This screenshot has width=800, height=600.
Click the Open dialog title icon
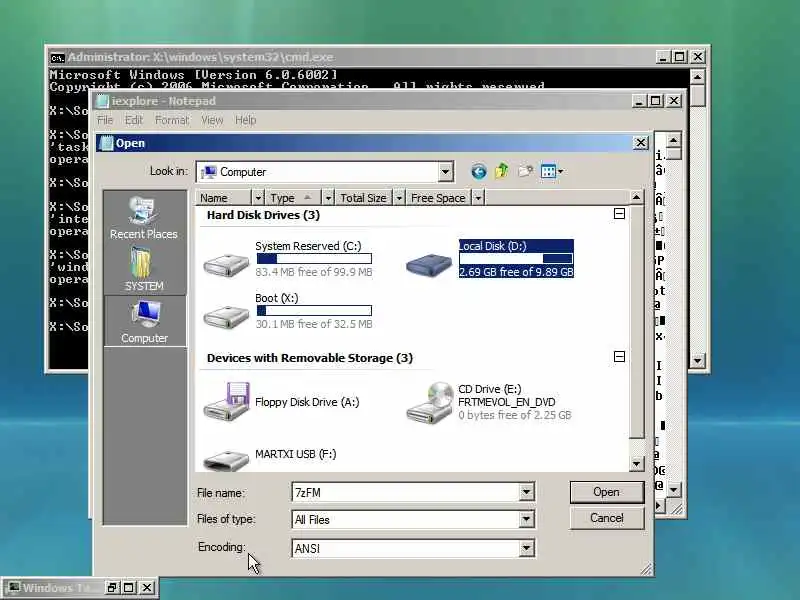coord(107,143)
